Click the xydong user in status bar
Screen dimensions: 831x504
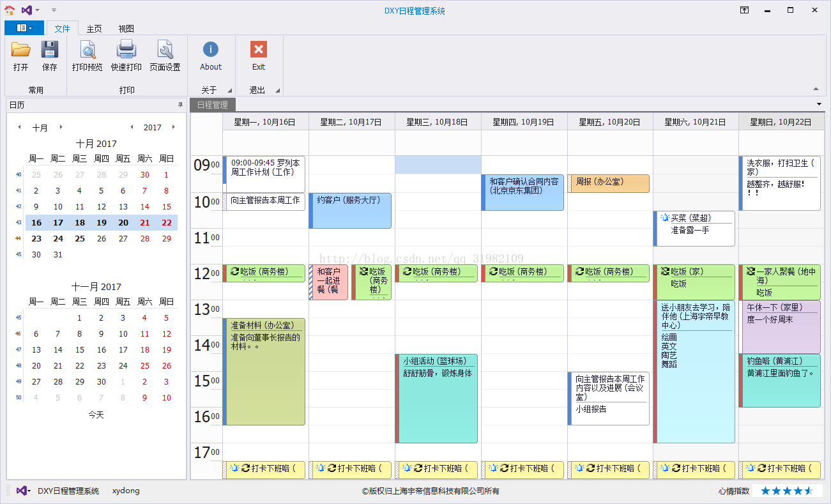(126, 491)
